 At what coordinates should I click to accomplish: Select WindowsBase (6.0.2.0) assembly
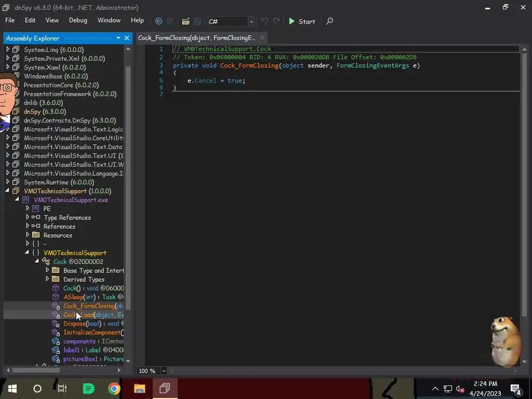[56, 76]
